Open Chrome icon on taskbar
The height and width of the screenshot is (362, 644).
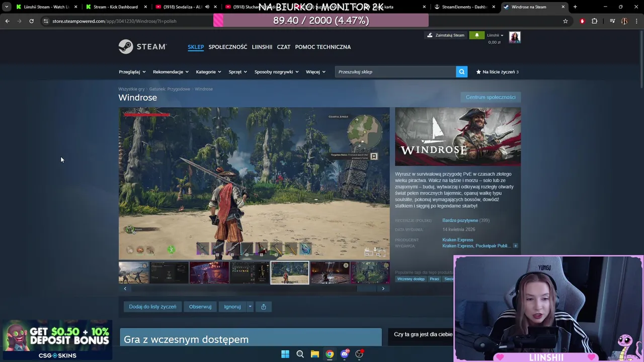pos(330,354)
